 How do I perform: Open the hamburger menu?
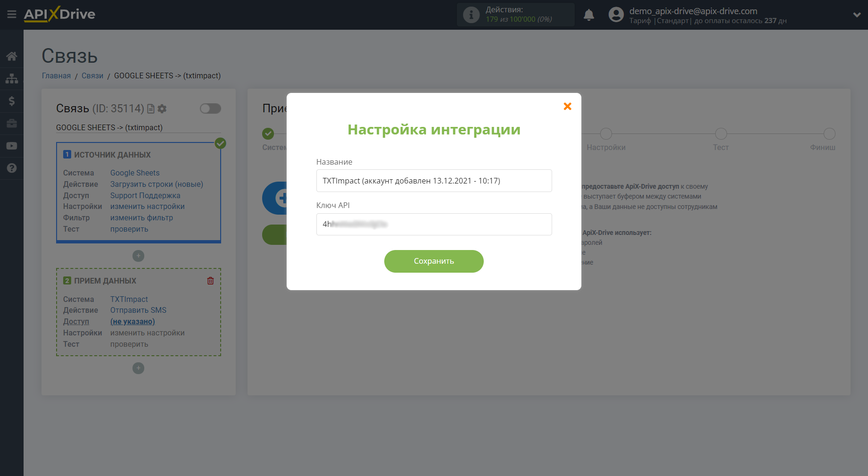(x=12, y=15)
